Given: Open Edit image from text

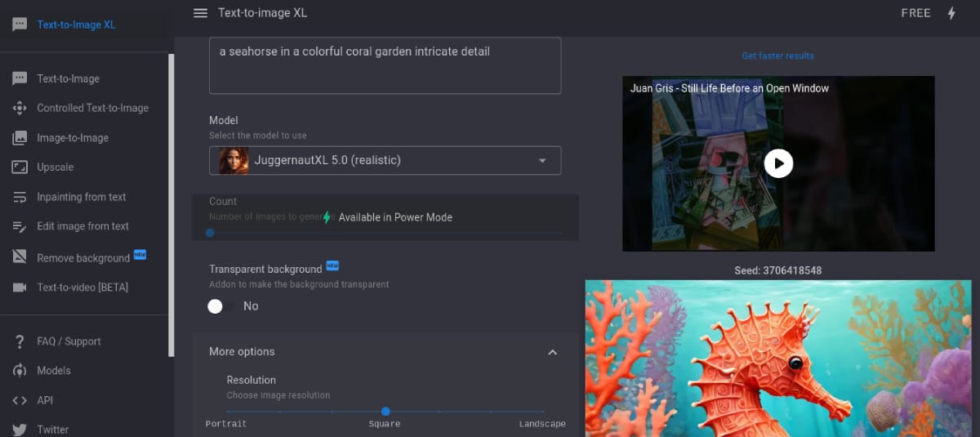Looking at the screenshot, I should click(82, 226).
